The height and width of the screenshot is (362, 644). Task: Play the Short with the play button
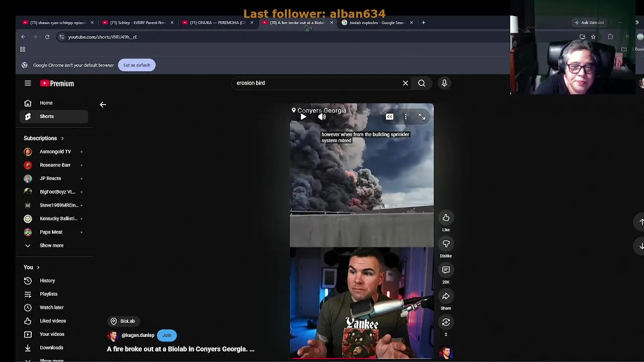tap(303, 117)
